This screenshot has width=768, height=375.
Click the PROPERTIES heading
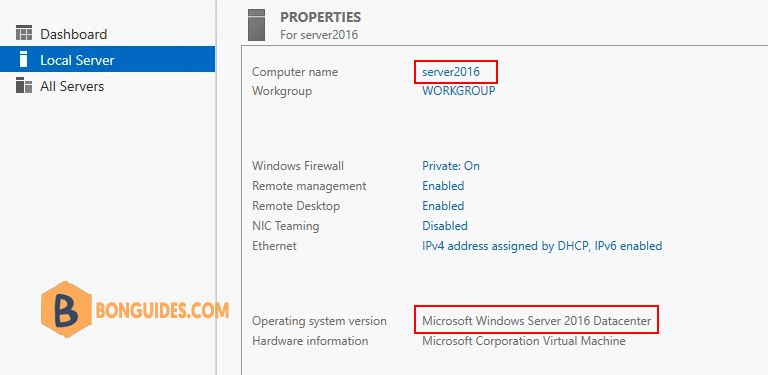320,17
